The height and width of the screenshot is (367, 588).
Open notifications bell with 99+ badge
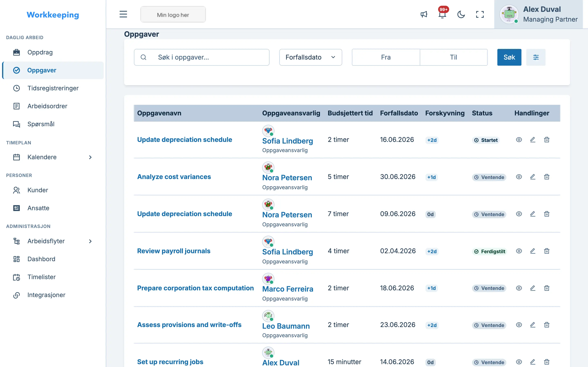442,14
